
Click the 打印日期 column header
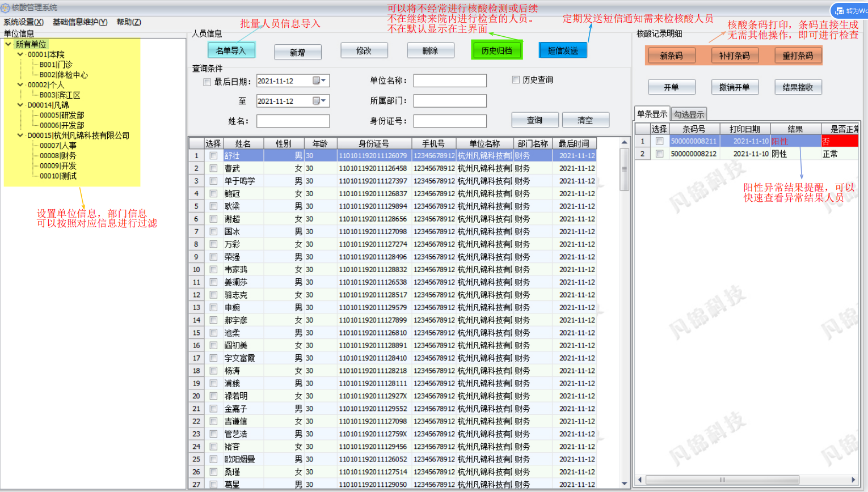click(745, 129)
